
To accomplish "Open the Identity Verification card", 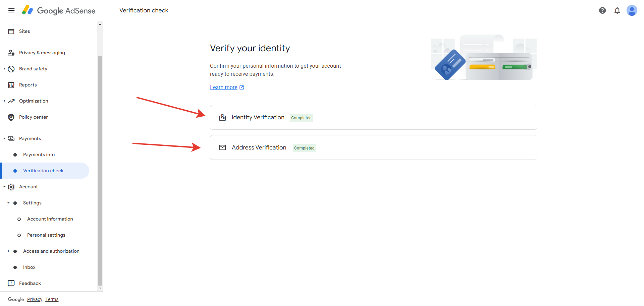I will (x=373, y=117).
